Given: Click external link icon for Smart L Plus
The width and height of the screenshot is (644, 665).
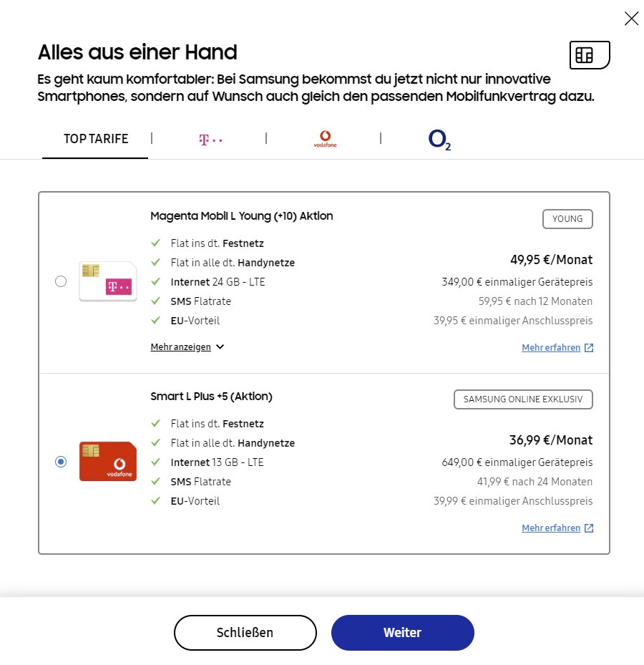Looking at the screenshot, I should point(589,528).
